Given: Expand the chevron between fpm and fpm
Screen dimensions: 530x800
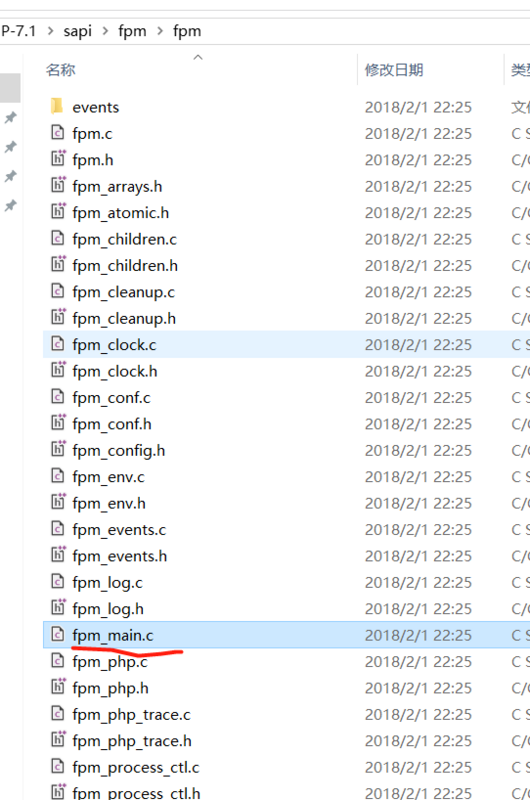Looking at the screenshot, I should 160,31.
